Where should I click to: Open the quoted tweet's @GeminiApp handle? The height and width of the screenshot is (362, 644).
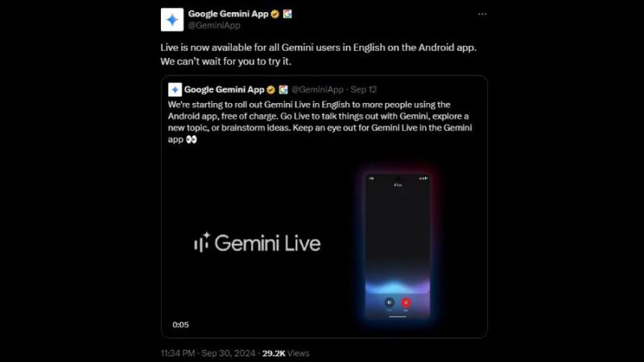317,89
